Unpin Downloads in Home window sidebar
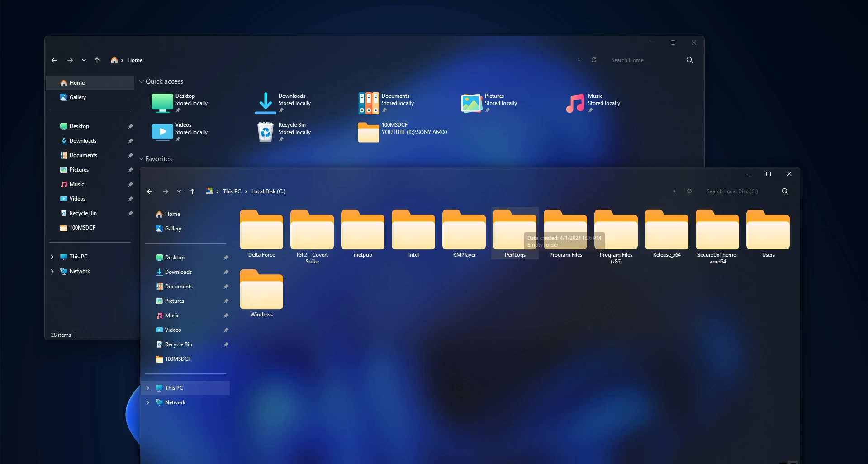Viewport: 868px width, 464px height. point(130,141)
